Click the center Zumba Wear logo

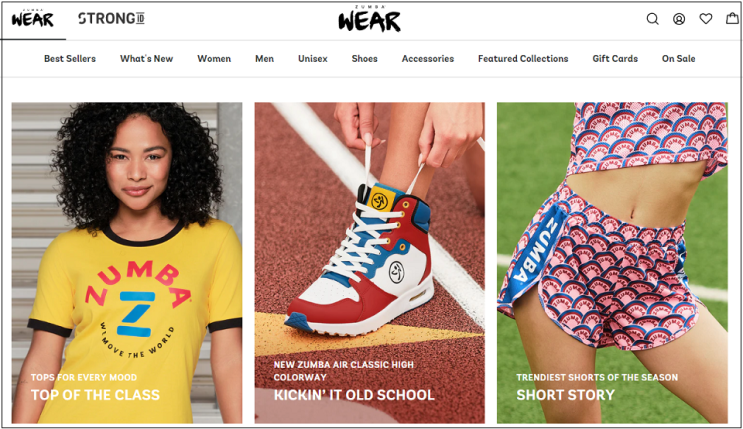coord(370,19)
